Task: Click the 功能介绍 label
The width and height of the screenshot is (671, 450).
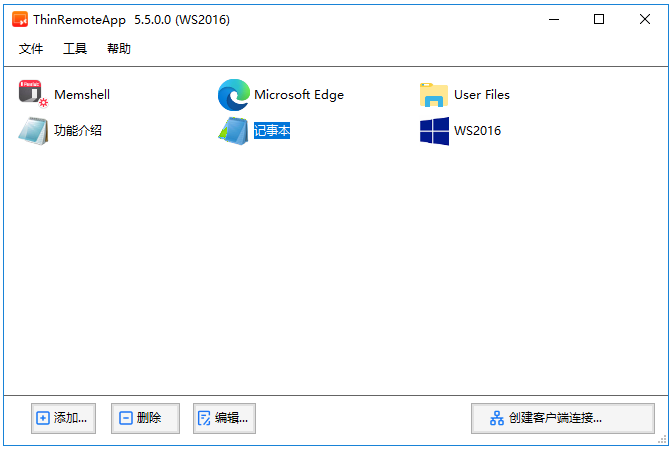Action: click(78, 130)
